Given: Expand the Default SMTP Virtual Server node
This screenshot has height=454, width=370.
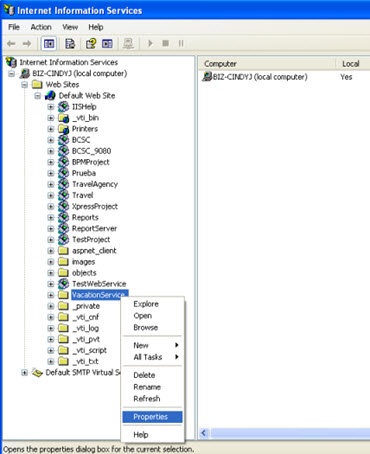Looking at the screenshot, I should click(25, 373).
